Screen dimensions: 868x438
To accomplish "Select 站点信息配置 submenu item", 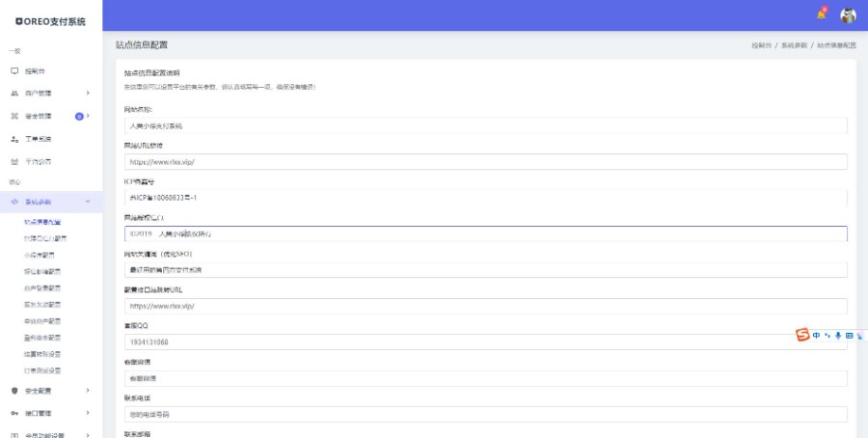I will (42, 222).
